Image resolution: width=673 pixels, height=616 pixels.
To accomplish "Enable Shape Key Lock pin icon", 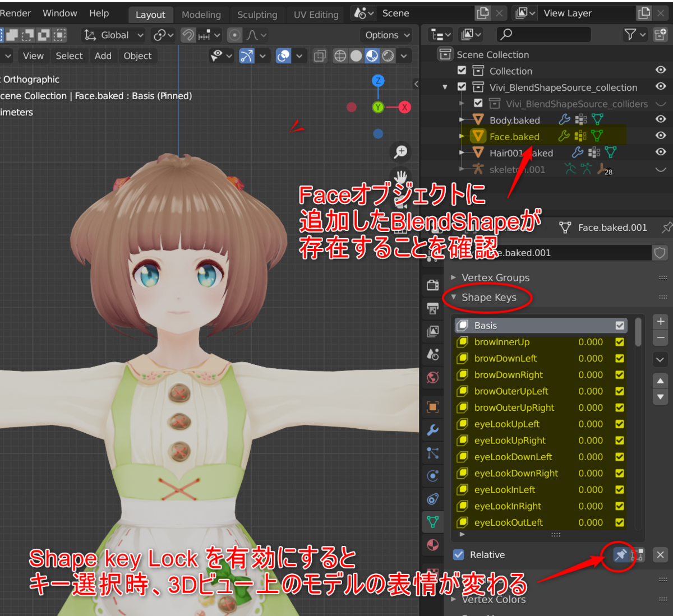I will pyautogui.click(x=620, y=555).
